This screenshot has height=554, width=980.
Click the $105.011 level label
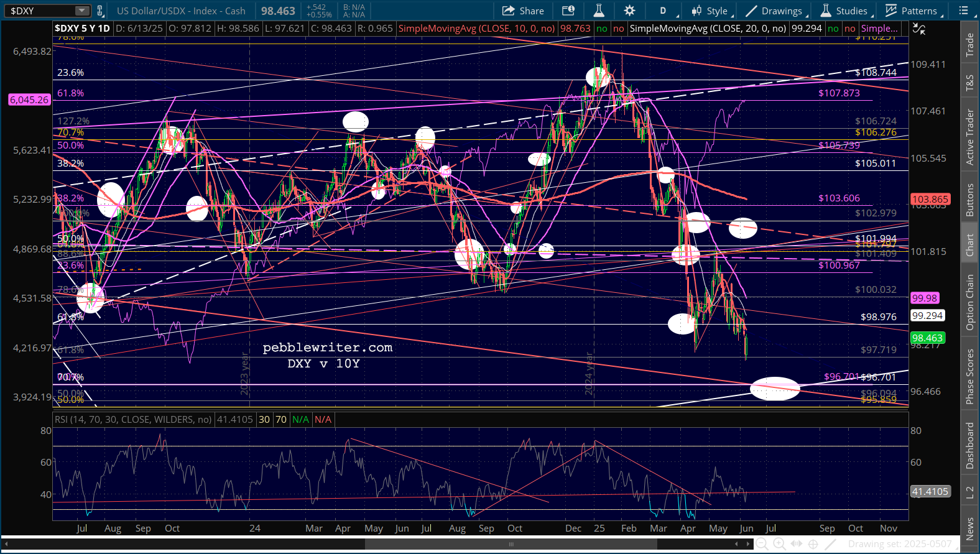pos(876,164)
